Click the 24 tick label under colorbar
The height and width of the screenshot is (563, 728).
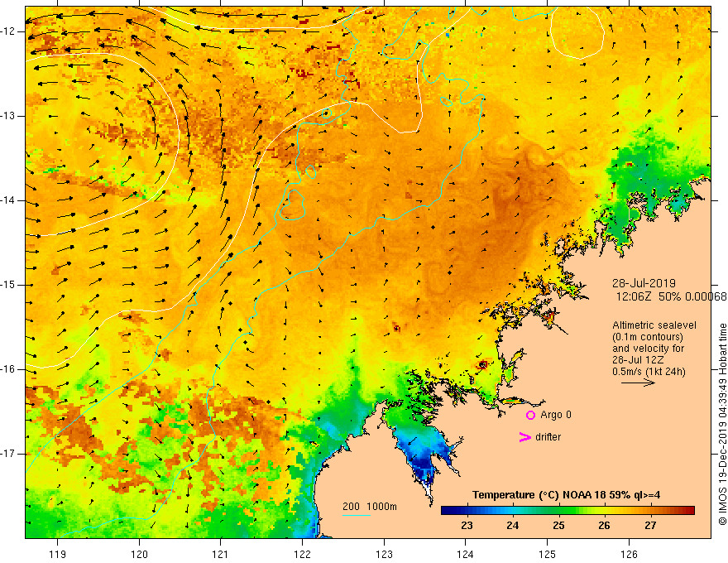pyautogui.click(x=513, y=526)
